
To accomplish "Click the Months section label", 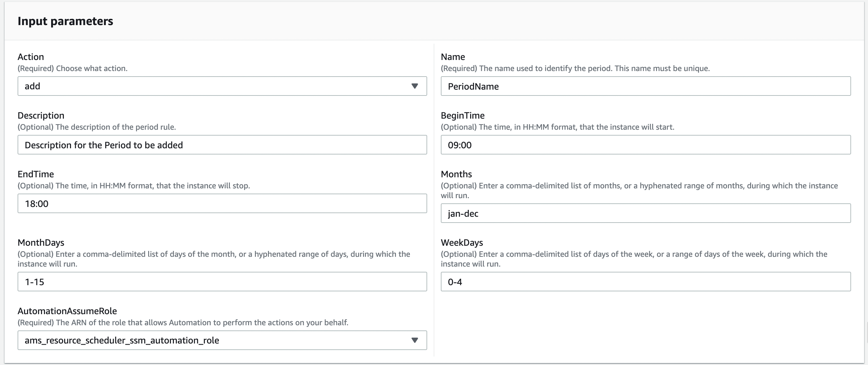I will [456, 174].
